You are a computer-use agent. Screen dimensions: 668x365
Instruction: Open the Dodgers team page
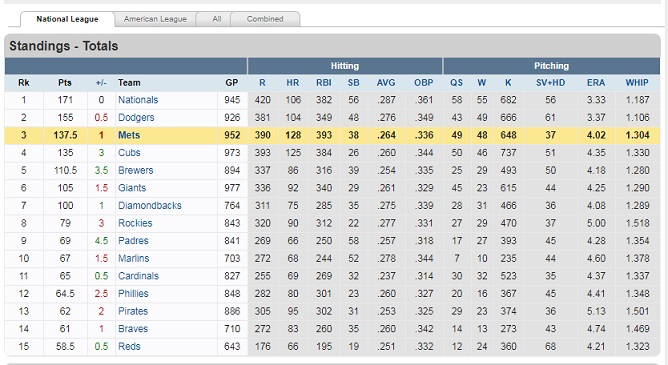pyautogui.click(x=136, y=118)
